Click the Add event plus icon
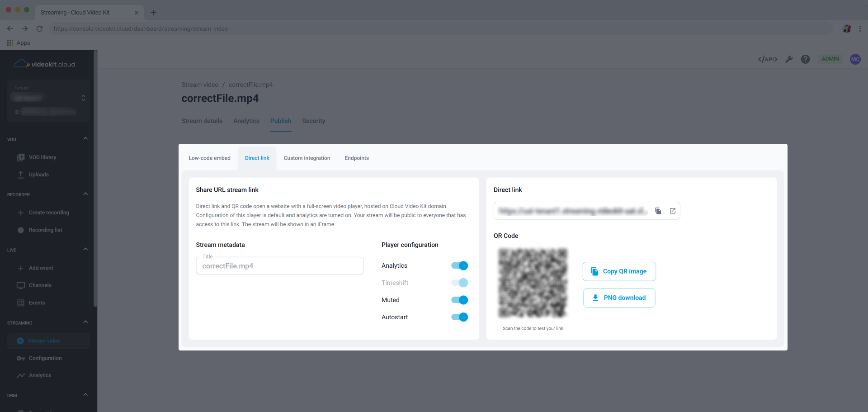Screen dimensions: 868x412 click(x=21, y=268)
